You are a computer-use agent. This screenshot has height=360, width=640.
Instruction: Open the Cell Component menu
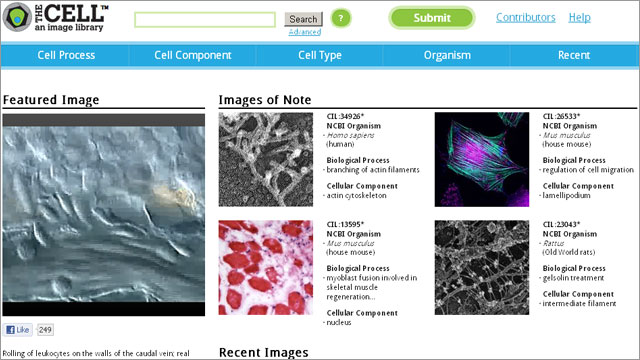193,55
